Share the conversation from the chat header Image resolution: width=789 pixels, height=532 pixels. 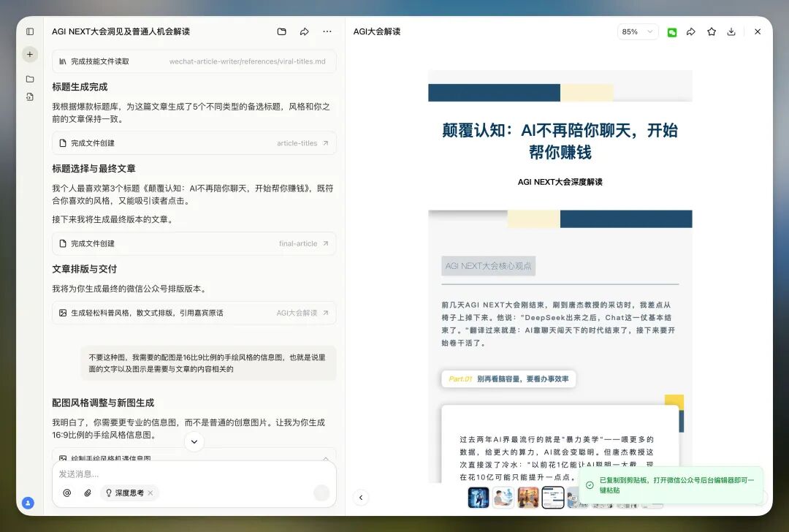coord(305,31)
